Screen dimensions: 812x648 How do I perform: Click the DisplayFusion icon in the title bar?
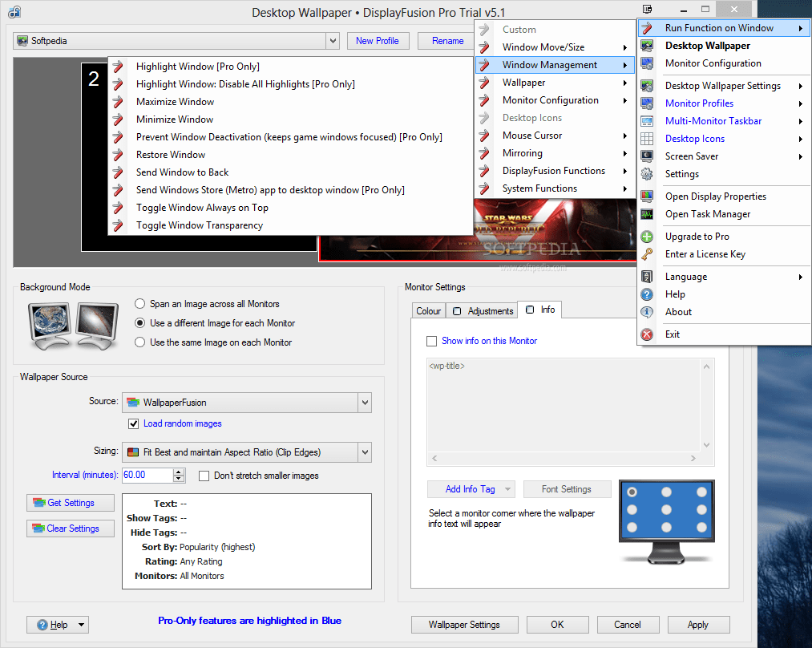pos(13,11)
